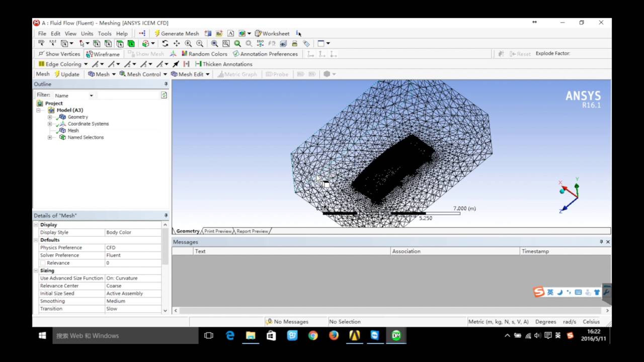This screenshot has width=644, height=362.
Task: Click the Relevance Center value Coarse
Action: pos(133,286)
